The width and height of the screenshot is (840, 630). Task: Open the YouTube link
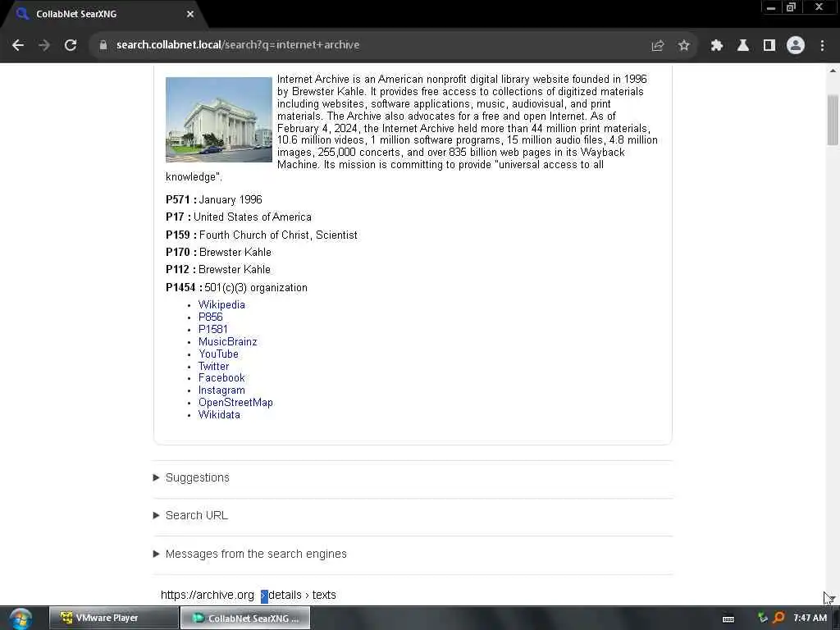pyautogui.click(x=218, y=354)
